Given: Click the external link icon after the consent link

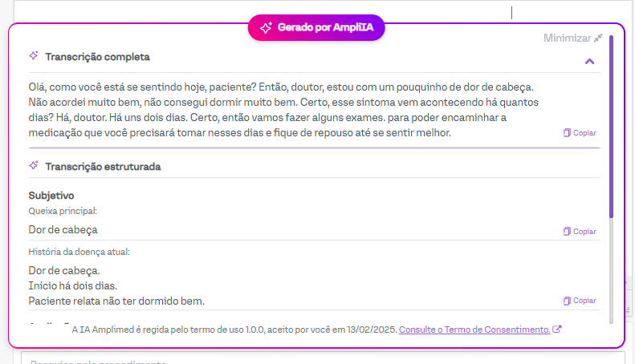Looking at the screenshot, I should (557, 330).
